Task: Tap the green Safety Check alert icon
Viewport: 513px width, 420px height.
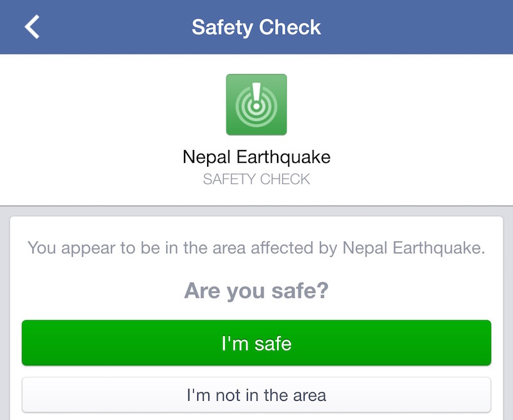Action: 256,105
